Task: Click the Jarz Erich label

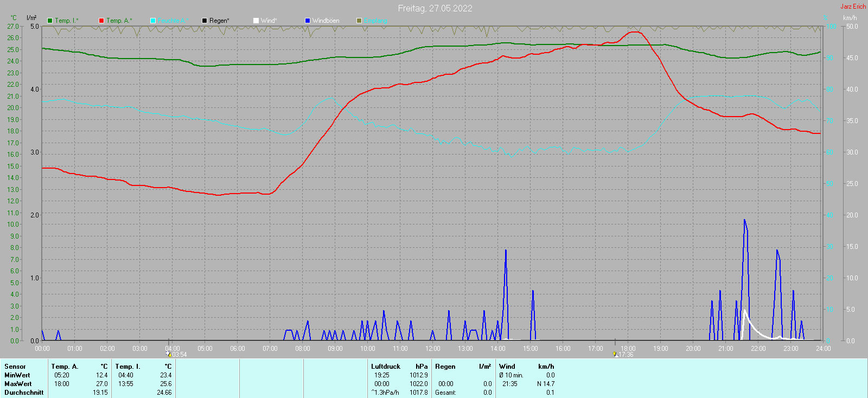Action: click(x=853, y=7)
